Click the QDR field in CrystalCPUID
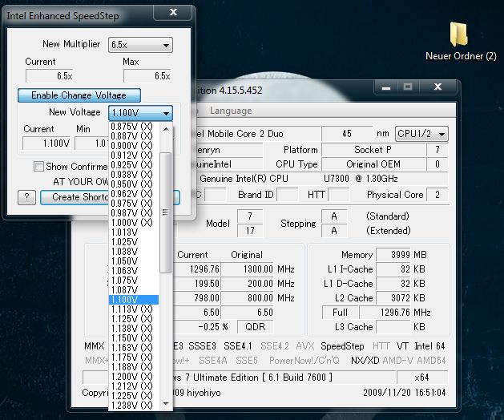The height and width of the screenshot is (420, 504). [x=256, y=327]
